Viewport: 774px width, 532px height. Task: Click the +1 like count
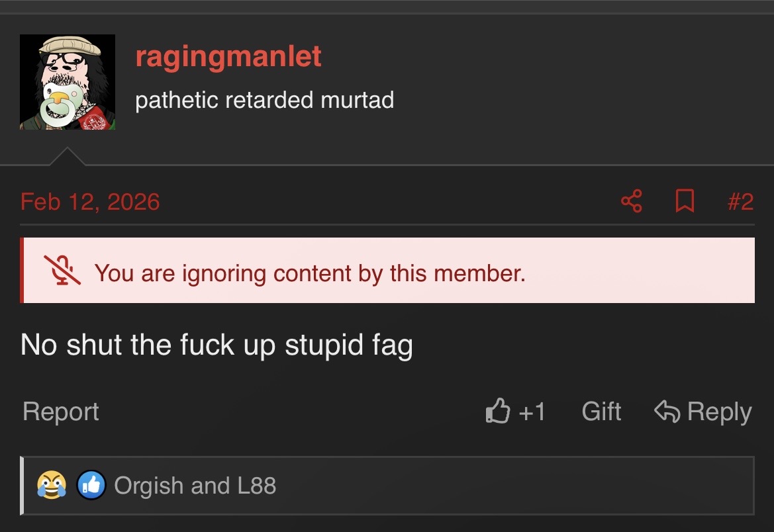532,412
